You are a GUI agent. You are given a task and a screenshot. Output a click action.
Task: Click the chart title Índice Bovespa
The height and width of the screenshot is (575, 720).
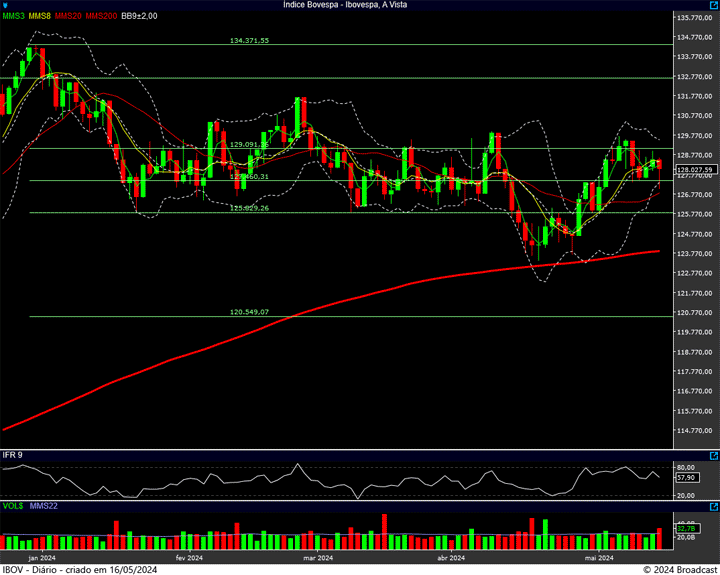tap(346, 5)
